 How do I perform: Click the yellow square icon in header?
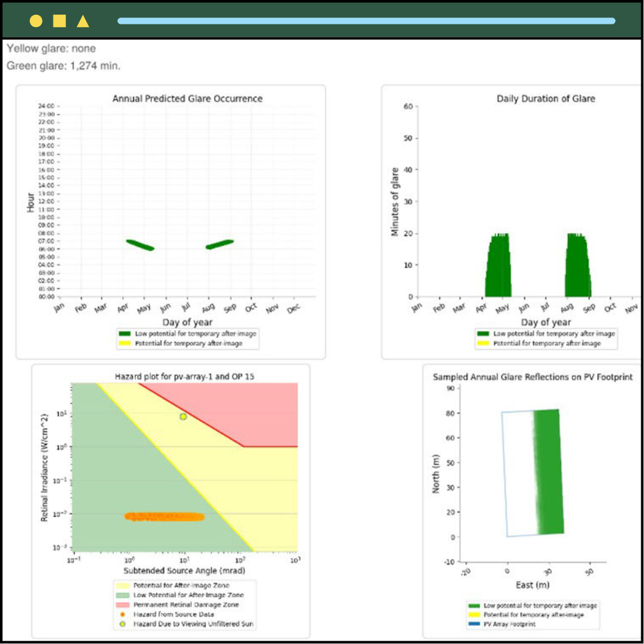point(59,21)
